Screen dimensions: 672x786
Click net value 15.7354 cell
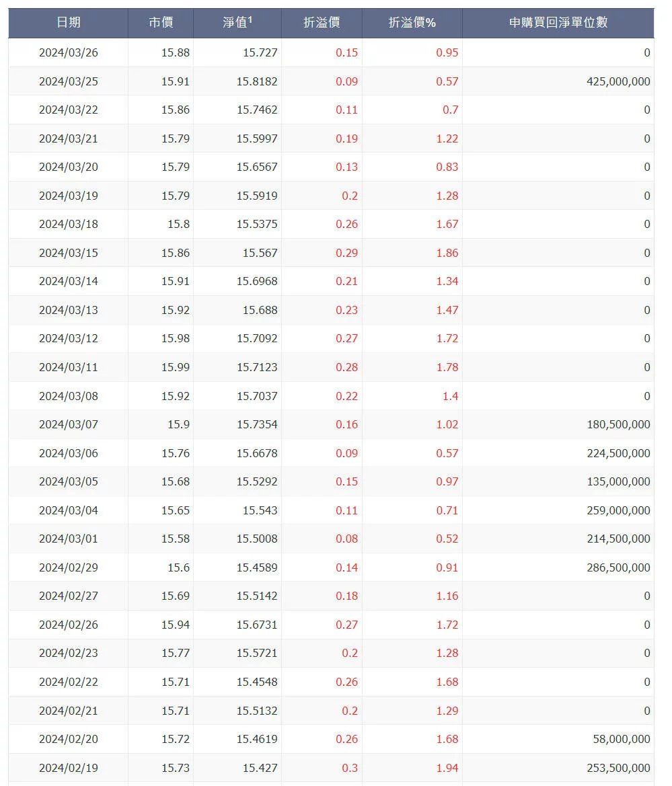pyautogui.click(x=257, y=424)
